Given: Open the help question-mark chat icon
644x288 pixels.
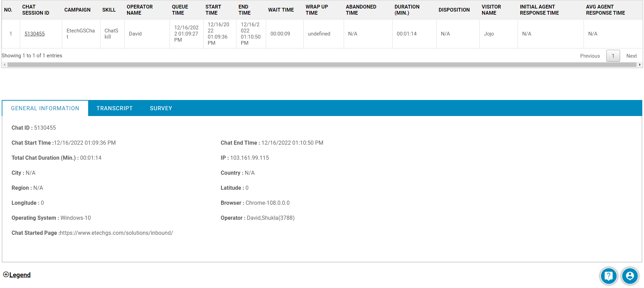Looking at the screenshot, I should [x=608, y=276].
